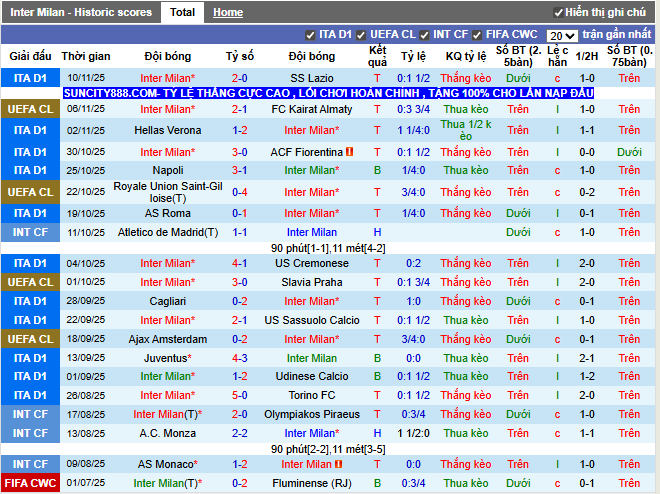Uncheck the FIFA CWC filter checkbox
Screen dimensions: 660x494
pyautogui.click(x=477, y=35)
